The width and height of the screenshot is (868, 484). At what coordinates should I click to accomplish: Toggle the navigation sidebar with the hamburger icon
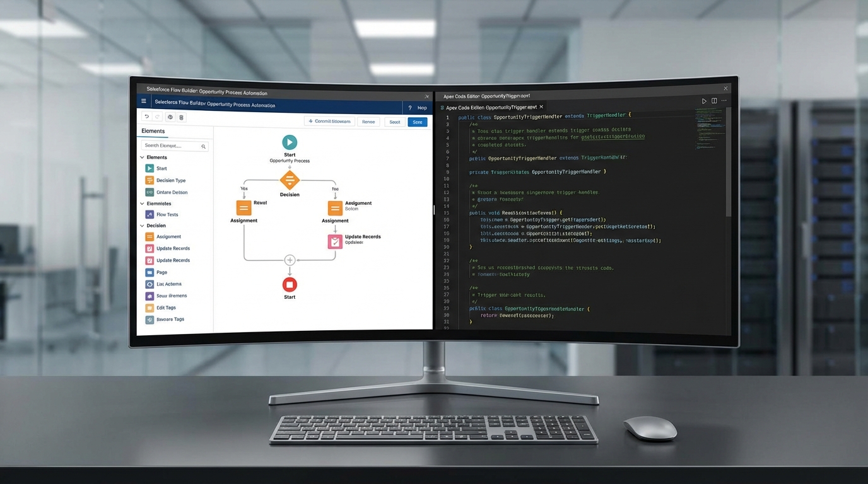pos(144,100)
